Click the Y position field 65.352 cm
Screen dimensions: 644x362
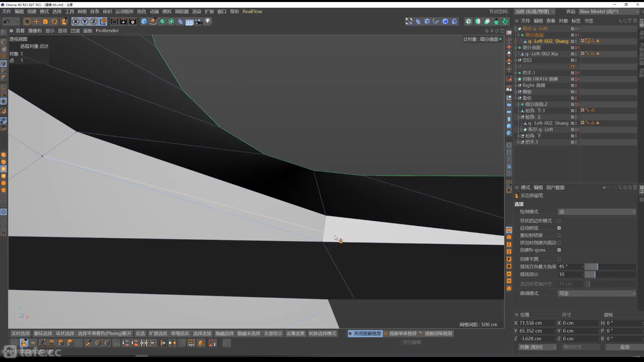coord(536,331)
